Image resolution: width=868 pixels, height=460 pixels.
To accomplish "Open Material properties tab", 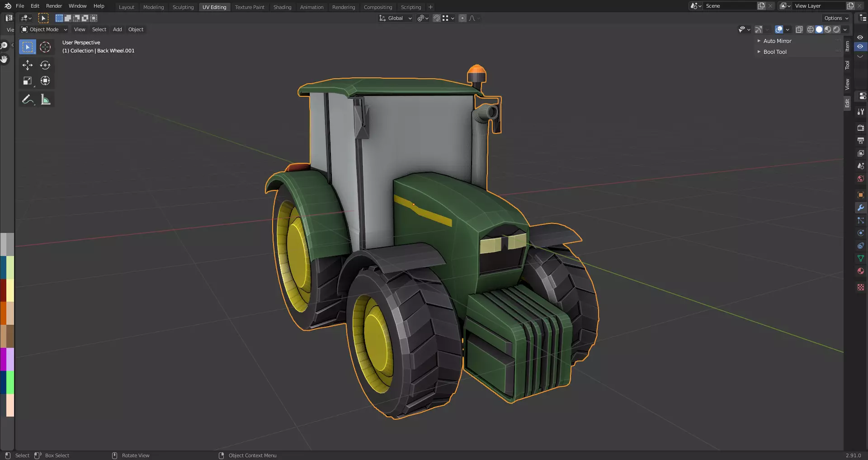I will (861, 271).
